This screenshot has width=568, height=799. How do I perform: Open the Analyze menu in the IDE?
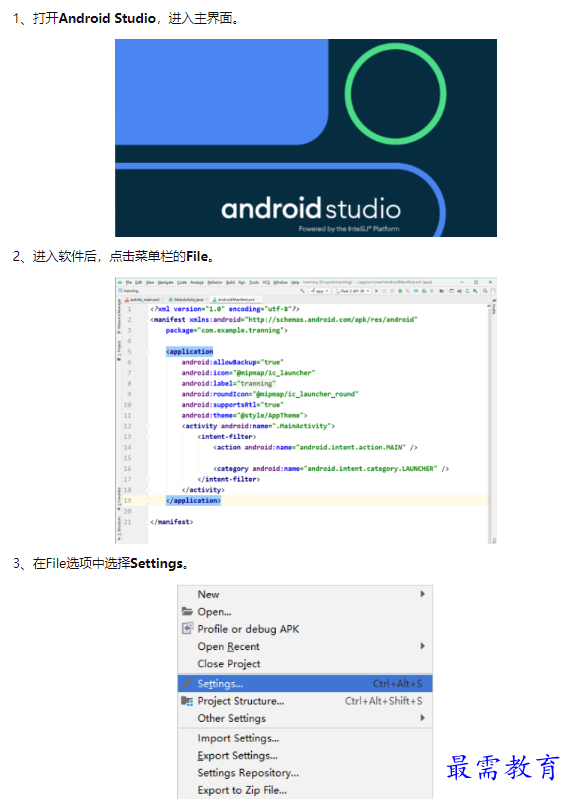197,282
